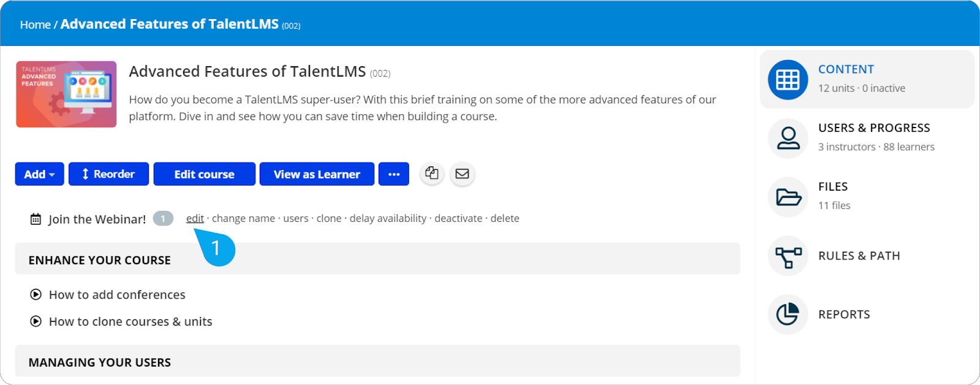Open the Users & Progress person icon
The height and width of the screenshot is (385, 980).
click(x=788, y=139)
